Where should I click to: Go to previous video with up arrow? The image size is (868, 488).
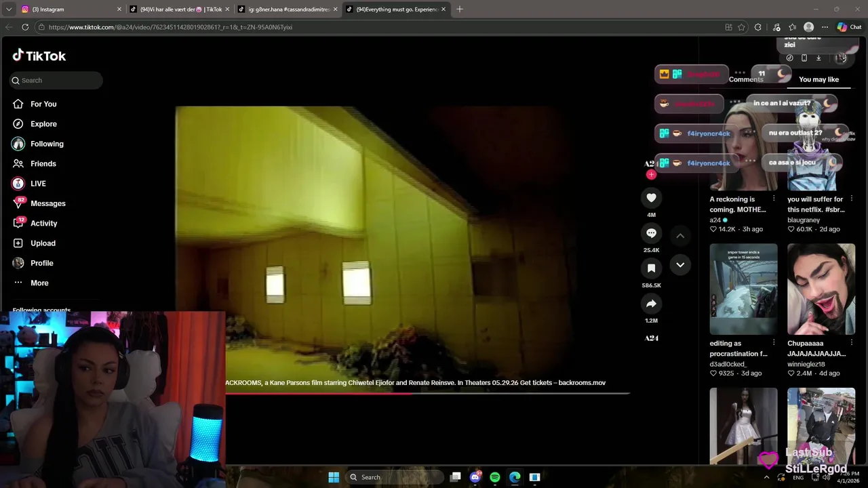[x=680, y=236]
